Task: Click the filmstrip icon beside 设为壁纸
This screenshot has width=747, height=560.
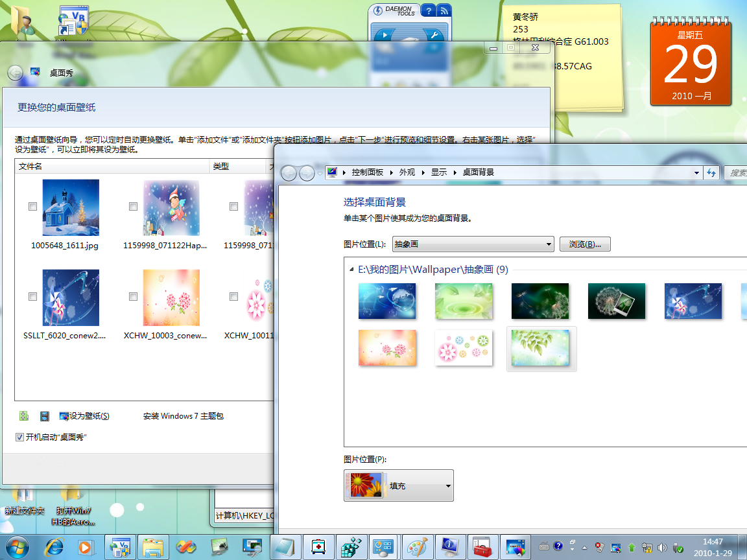Action: tap(44, 416)
